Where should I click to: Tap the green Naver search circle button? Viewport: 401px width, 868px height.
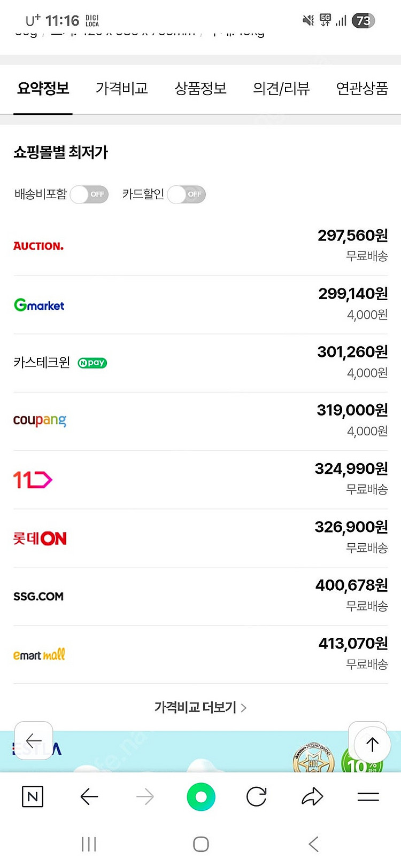coord(201,797)
